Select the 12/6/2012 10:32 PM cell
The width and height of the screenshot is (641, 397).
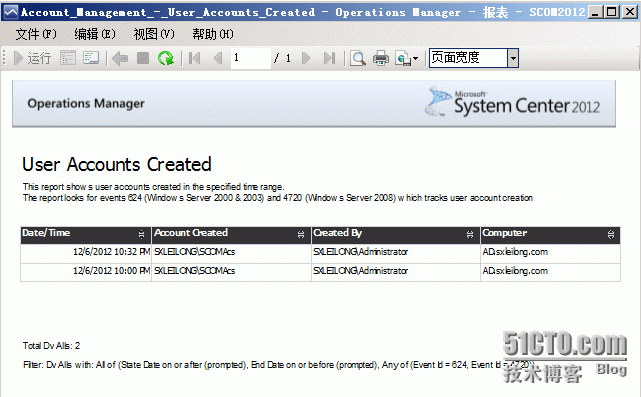click(86, 252)
